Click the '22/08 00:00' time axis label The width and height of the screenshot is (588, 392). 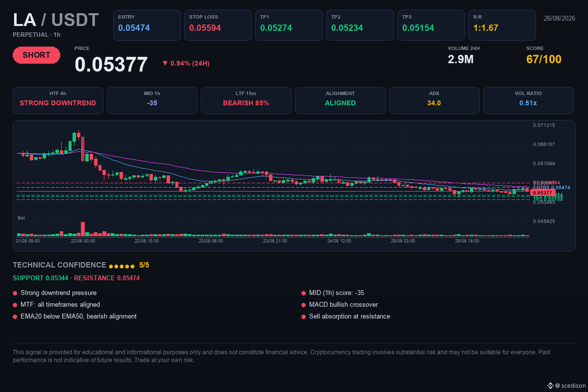[83, 241]
